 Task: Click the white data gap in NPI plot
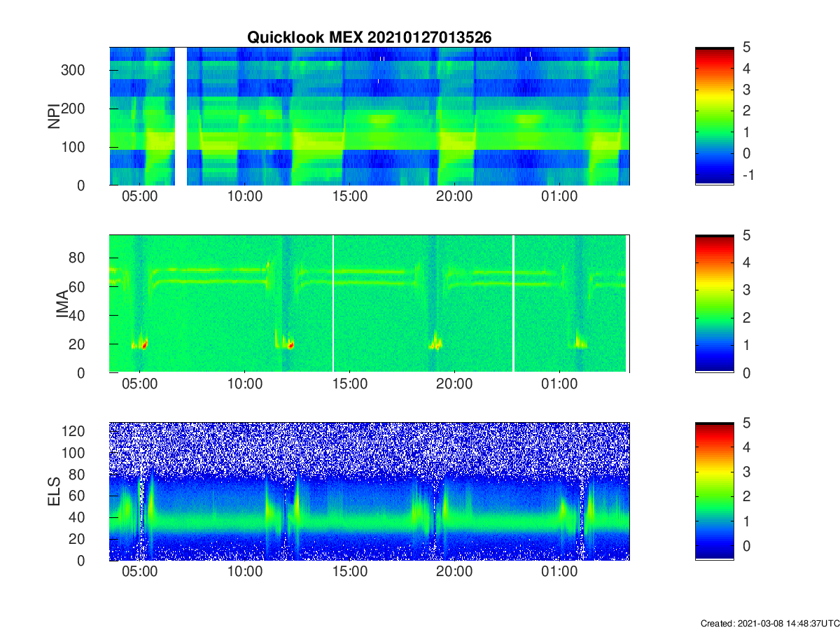181,116
